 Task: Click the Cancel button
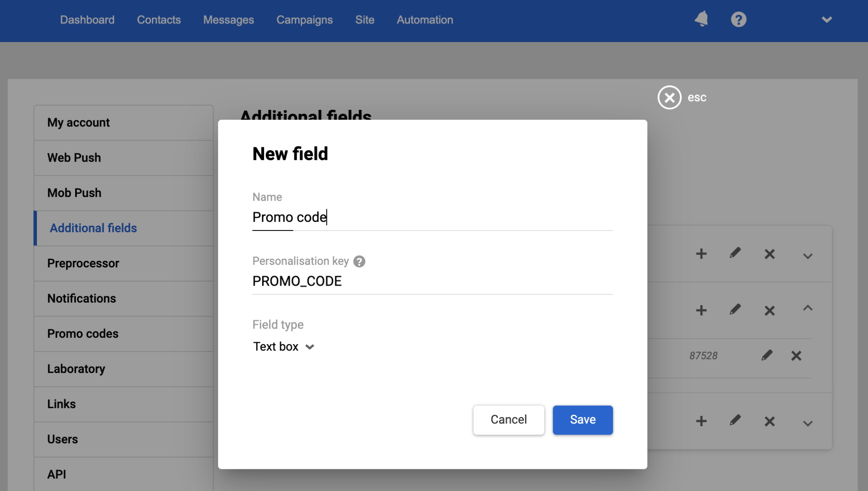tap(508, 419)
